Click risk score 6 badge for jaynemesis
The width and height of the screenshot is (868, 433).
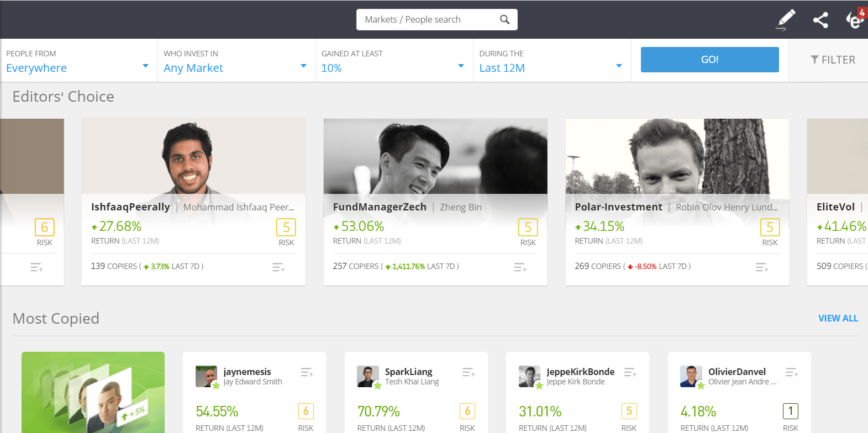306,411
